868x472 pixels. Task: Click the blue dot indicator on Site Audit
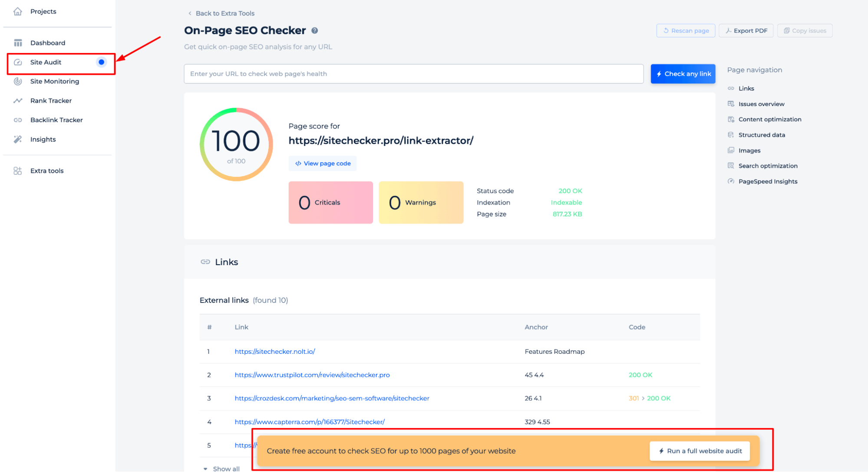[x=101, y=62]
